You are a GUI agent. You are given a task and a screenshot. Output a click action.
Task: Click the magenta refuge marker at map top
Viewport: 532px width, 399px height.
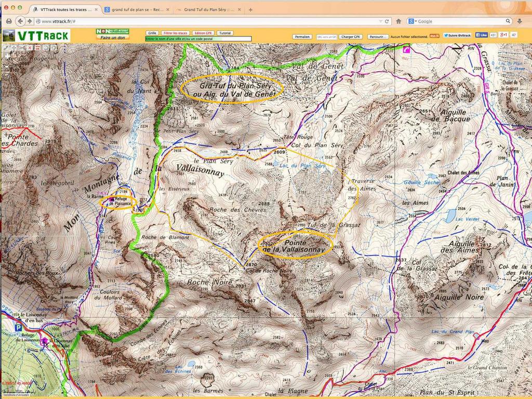click(406, 50)
